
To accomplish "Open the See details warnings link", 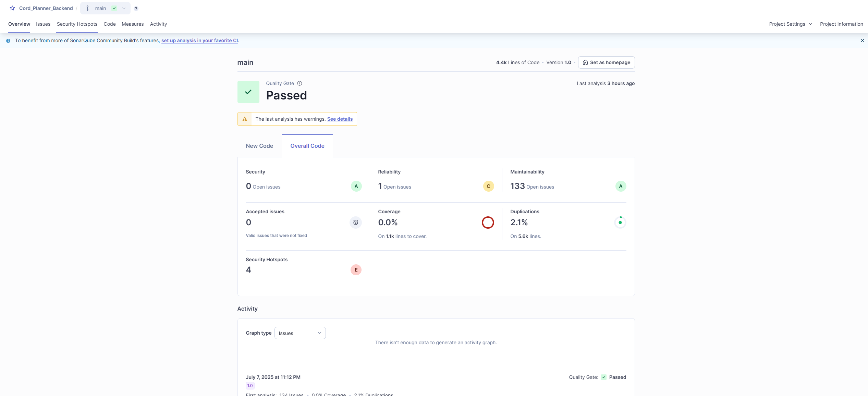I will click(x=340, y=119).
